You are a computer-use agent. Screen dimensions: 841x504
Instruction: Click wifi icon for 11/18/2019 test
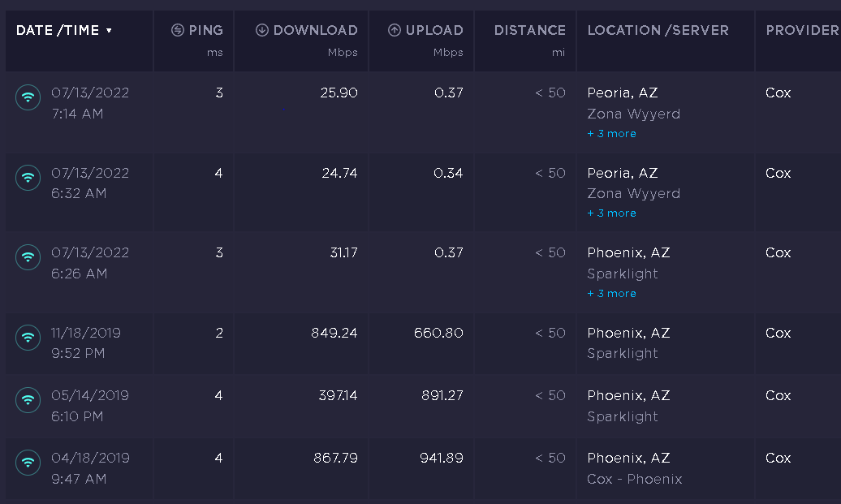point(28,338)
